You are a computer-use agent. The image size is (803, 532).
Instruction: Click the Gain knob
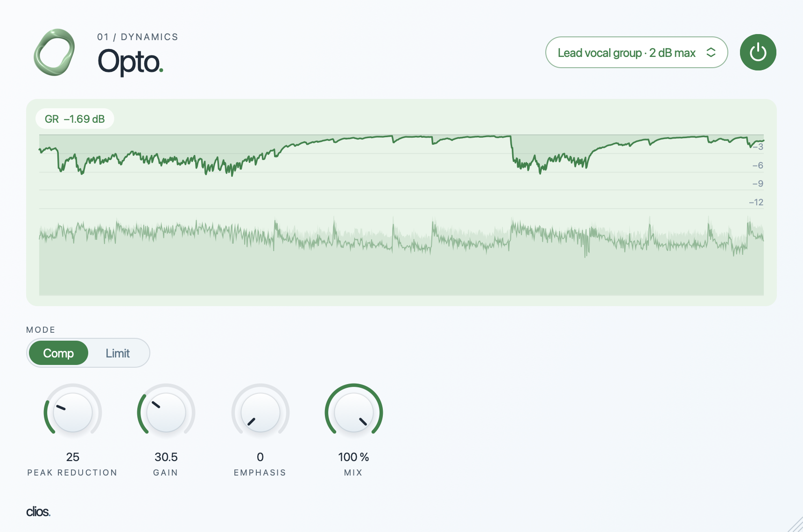coord(166,413)
